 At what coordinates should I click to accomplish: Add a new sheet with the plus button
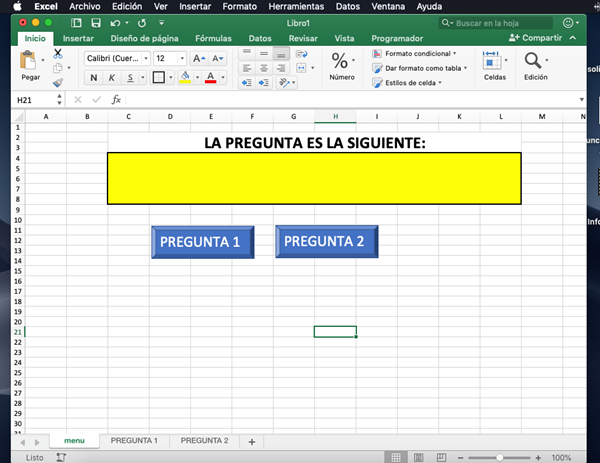[251, 442]
